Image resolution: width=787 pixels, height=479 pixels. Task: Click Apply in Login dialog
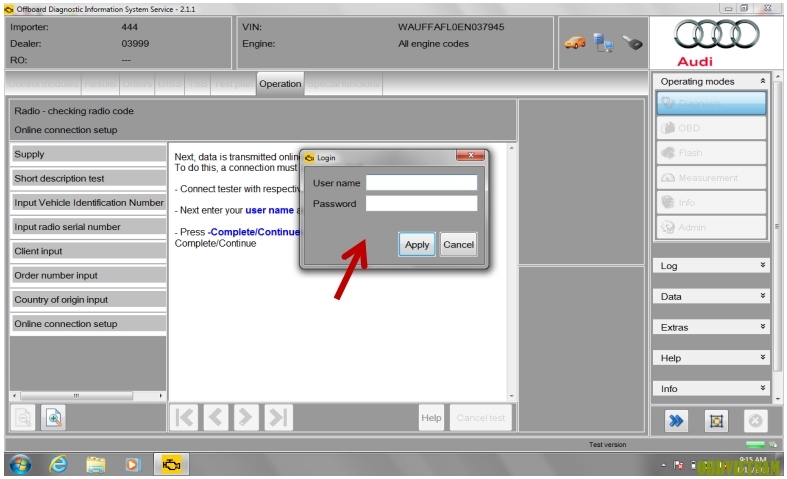point(417,245)
